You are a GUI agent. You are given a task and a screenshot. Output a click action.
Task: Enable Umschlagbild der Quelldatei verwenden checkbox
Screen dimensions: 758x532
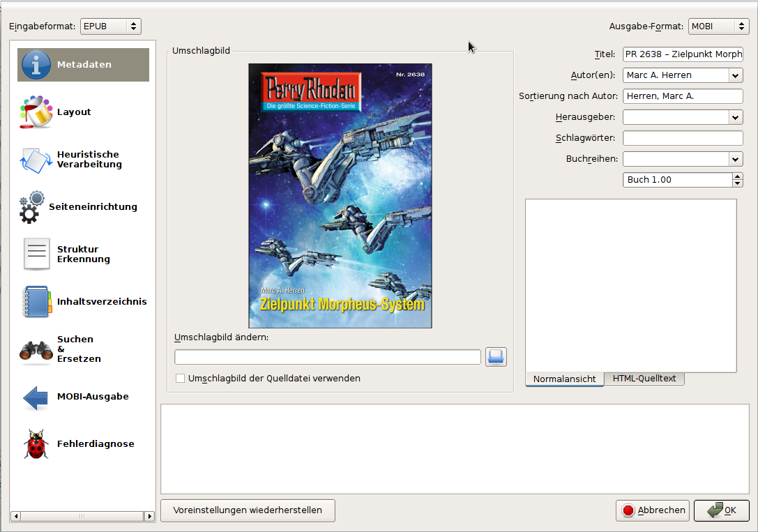pyautogui.click(x=181, y=379)
